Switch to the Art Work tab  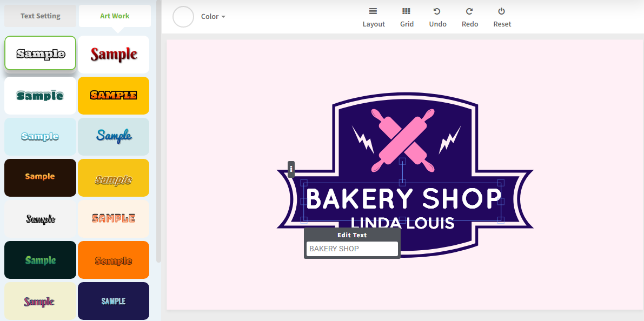click(115, 16)
